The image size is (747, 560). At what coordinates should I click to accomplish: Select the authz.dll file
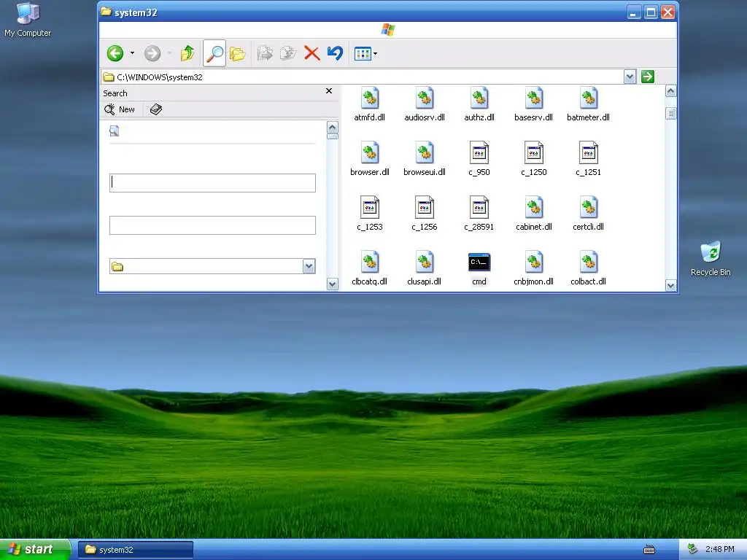click(479, 105)
